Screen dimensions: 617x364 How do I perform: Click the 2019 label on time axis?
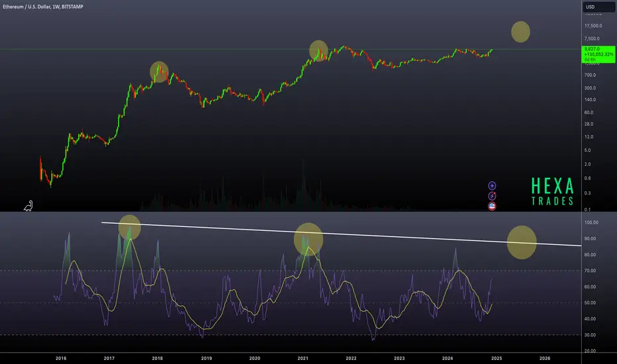click(207, 358)
